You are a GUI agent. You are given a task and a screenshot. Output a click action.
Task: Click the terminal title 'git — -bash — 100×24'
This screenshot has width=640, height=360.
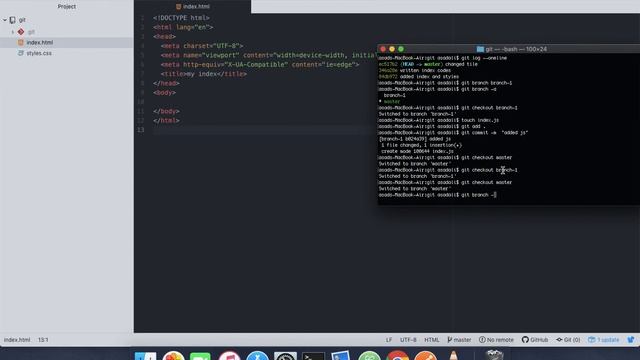tap(516, 49)
